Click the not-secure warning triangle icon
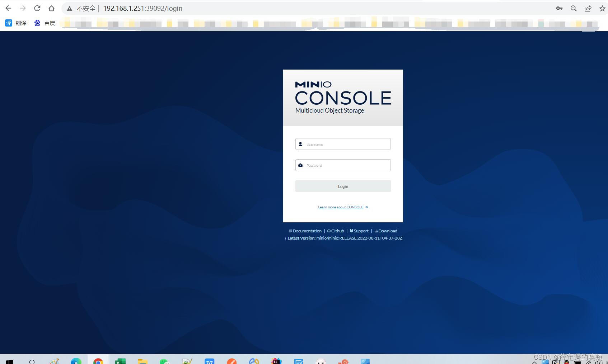The image size is (608, 364). pos(70,9)
